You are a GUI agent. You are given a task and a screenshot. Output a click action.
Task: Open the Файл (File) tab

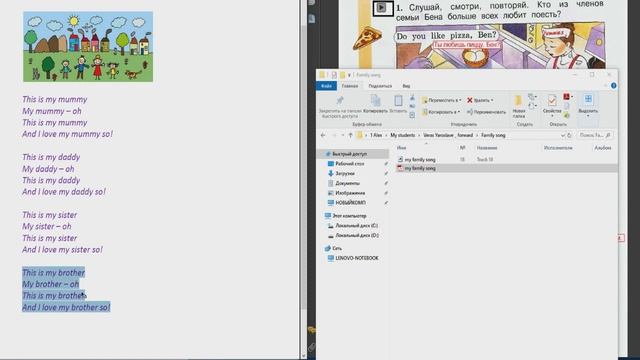pos(326,86)
